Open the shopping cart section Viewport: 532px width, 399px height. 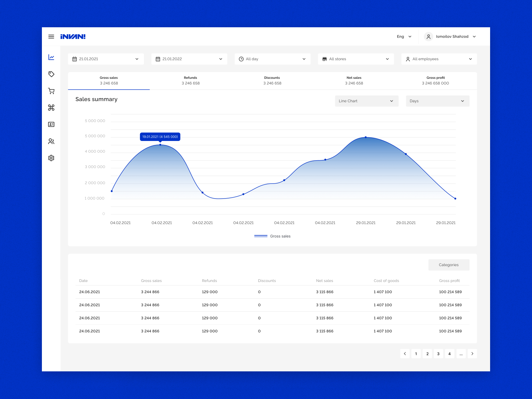click(51, 91)
